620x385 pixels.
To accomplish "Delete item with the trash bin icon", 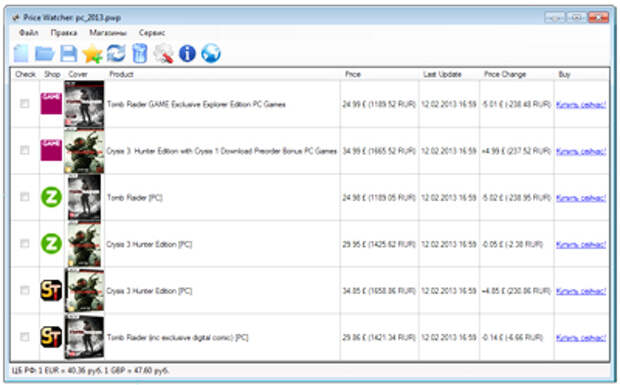I will pyautogui.click(x=140, y=53).
